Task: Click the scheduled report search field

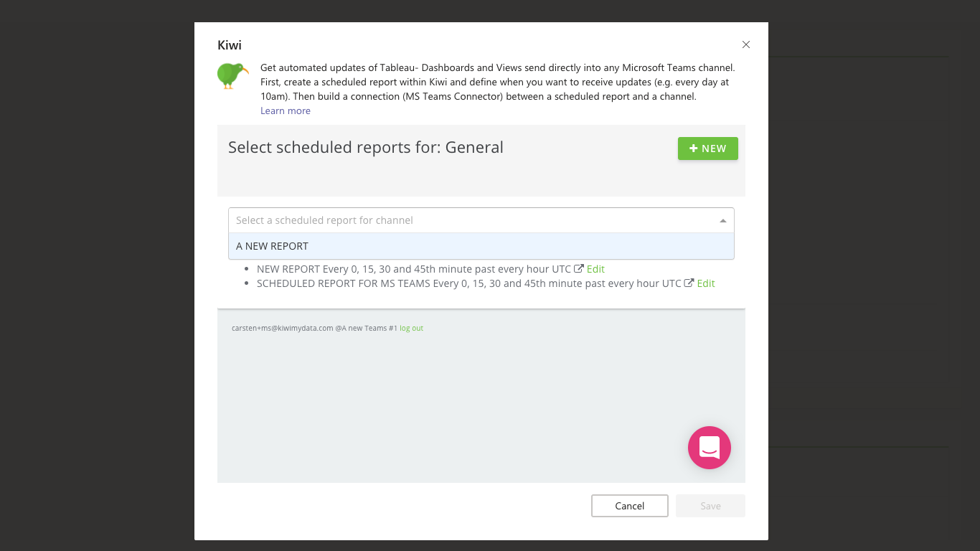Action: (466, 220)
